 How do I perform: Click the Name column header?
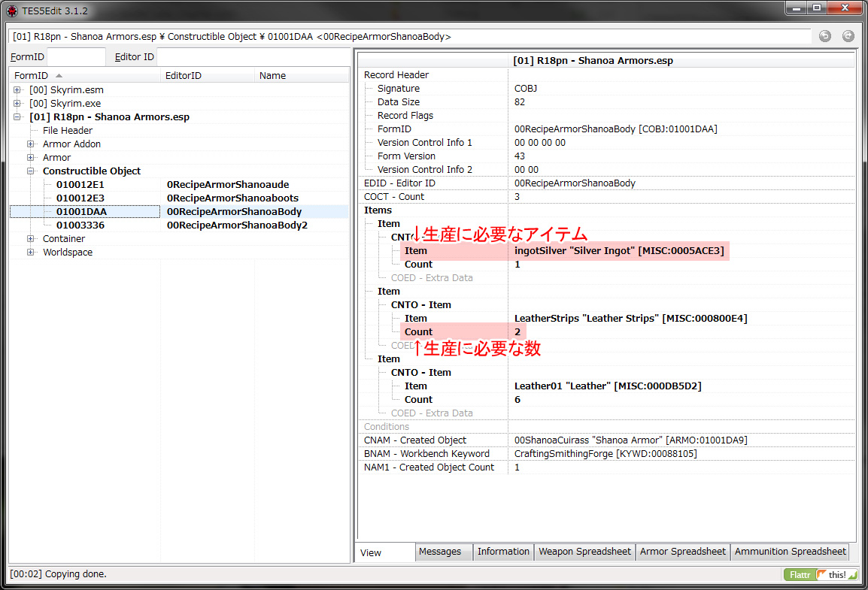pos(302,75)
